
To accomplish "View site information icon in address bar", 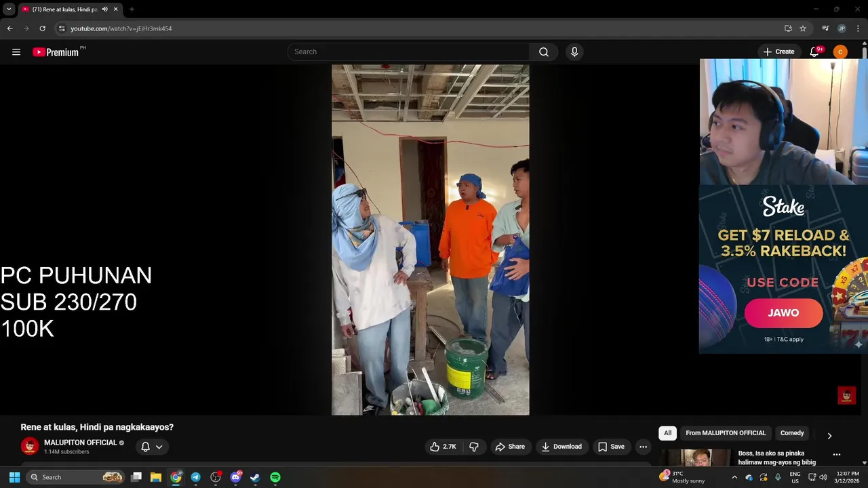I will [x=62, y=28].
